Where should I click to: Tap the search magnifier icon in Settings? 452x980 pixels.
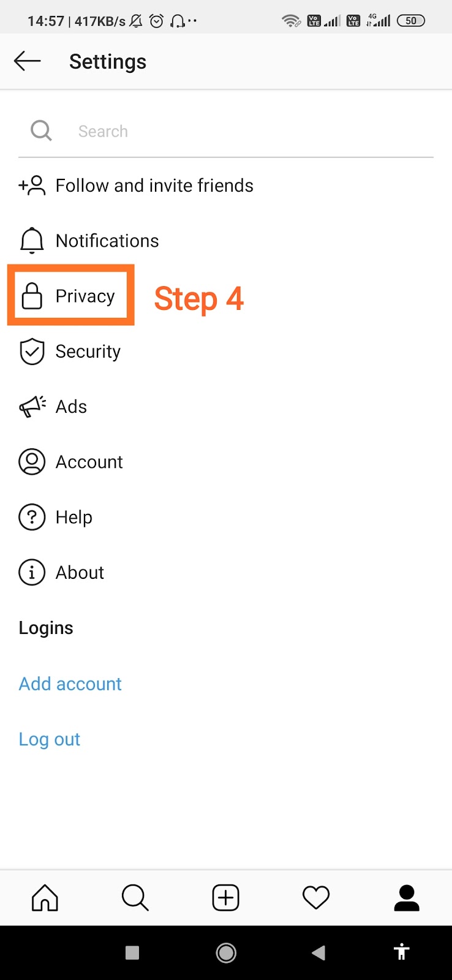[x=41, y=130]
